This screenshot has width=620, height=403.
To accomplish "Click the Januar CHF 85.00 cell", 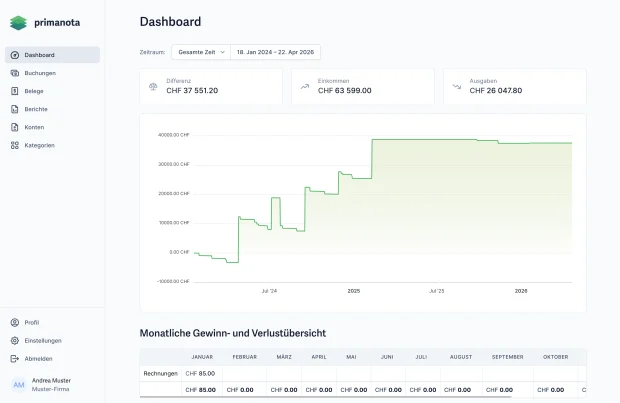I will point(200,374).
